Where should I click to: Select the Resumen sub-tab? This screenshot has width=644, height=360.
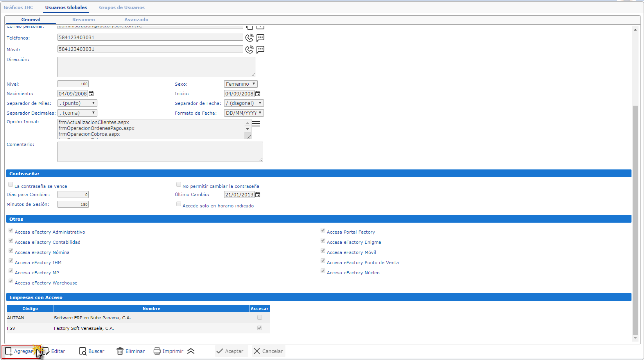84,20
